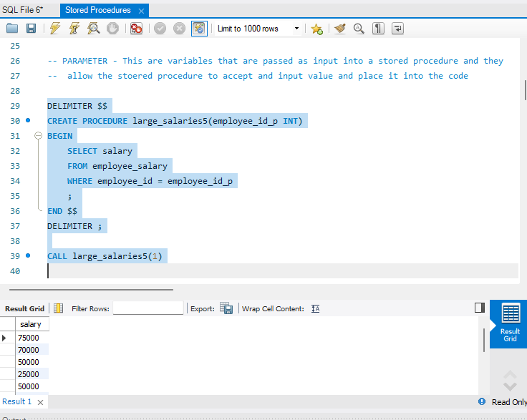The height and width of the screenshot is (420, 527).
Task: Save snippet with the star icon
Action: point(316,29)
